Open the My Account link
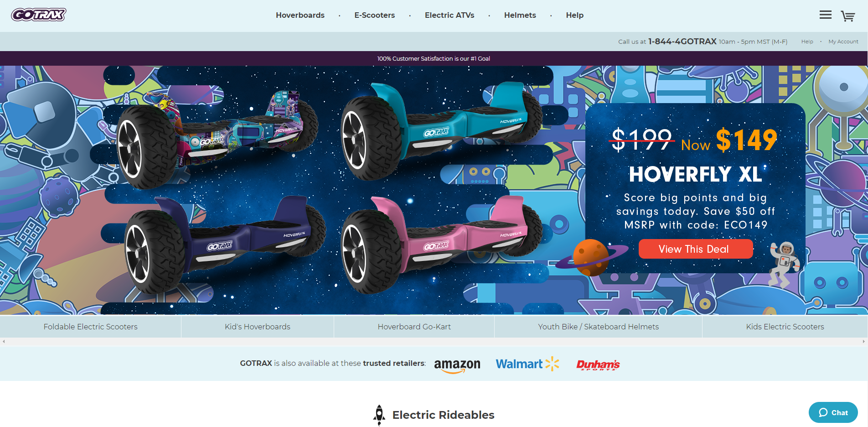The height and width of the screenshot is (427, 868). [x=843, y=42]
